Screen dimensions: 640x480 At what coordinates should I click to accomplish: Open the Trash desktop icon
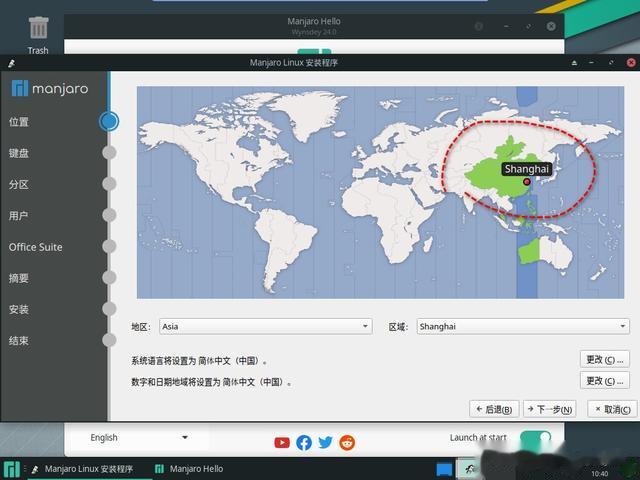click(x=38, y=35)
